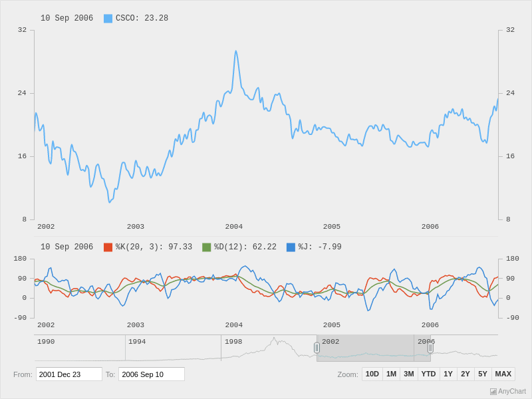Viewport: 532px width, 399px height.
Task: Click the %K red legend marker
Action: (x=108, y=247)
